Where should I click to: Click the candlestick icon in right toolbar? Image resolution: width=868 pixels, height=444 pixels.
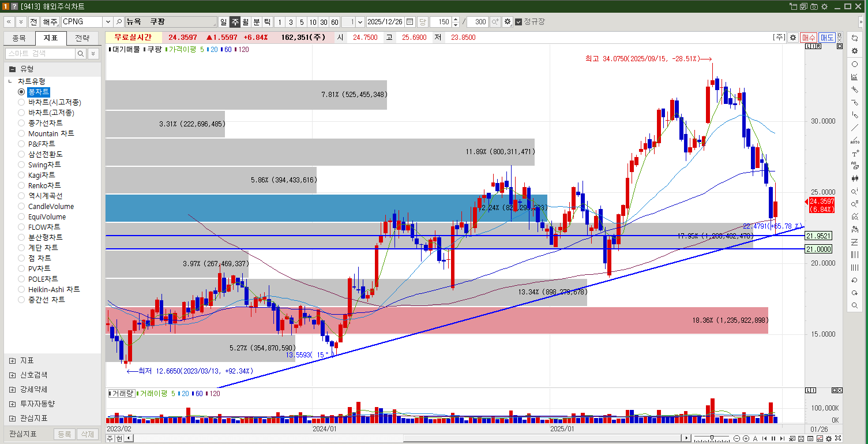(x=855, y=179)
